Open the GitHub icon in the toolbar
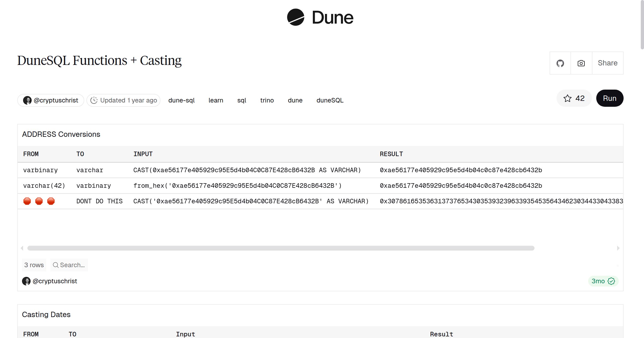The width and height of the screenshot is (644, 338). 560,63
